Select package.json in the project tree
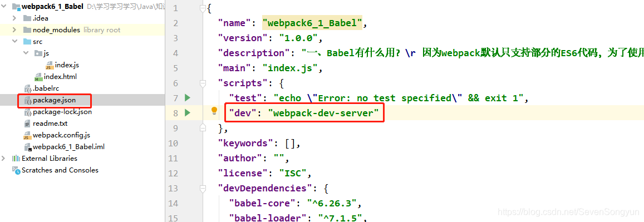The image size is (644, 222). [54, 100]
